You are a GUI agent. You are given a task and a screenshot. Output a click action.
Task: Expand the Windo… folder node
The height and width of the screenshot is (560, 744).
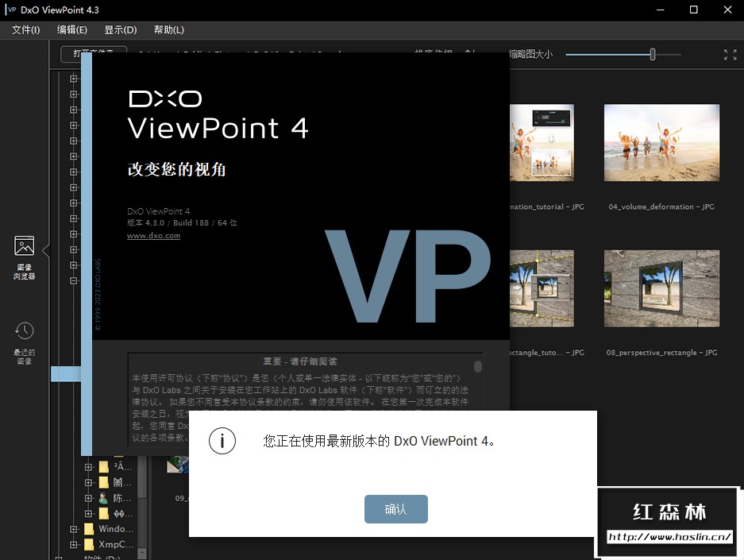(73, 529)
